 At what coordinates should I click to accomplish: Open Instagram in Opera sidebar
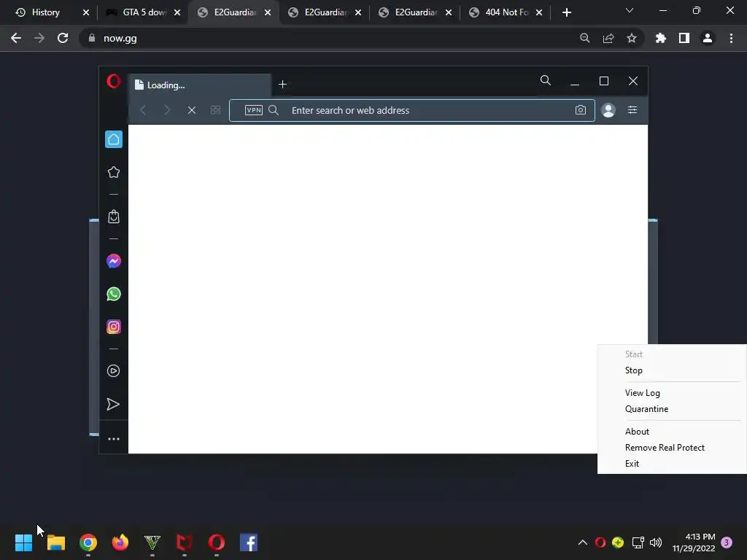(x=113, y=327)
